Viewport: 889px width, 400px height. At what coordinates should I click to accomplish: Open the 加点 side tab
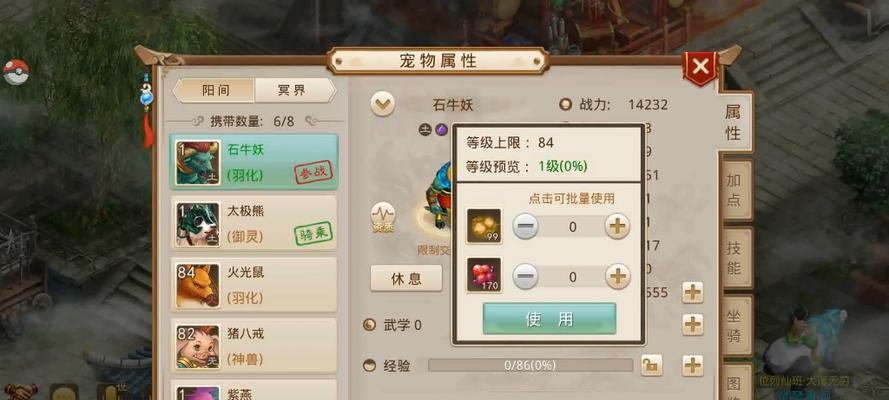734,190
